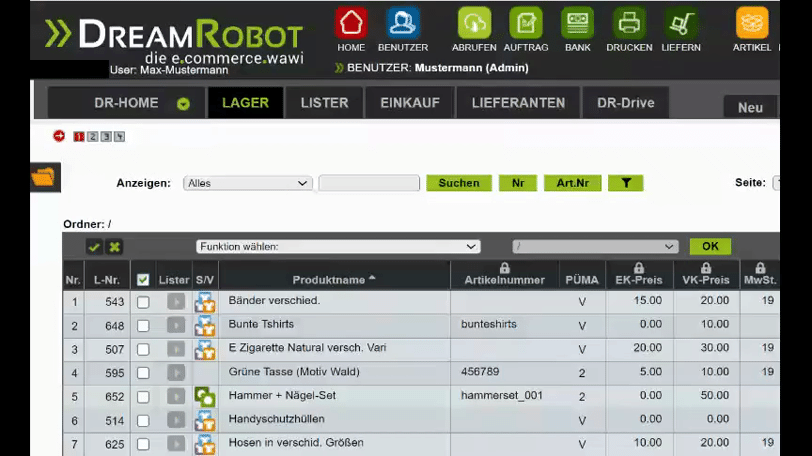Select view preset 1 red square
The image size is (812, 456).
point(79,137)
